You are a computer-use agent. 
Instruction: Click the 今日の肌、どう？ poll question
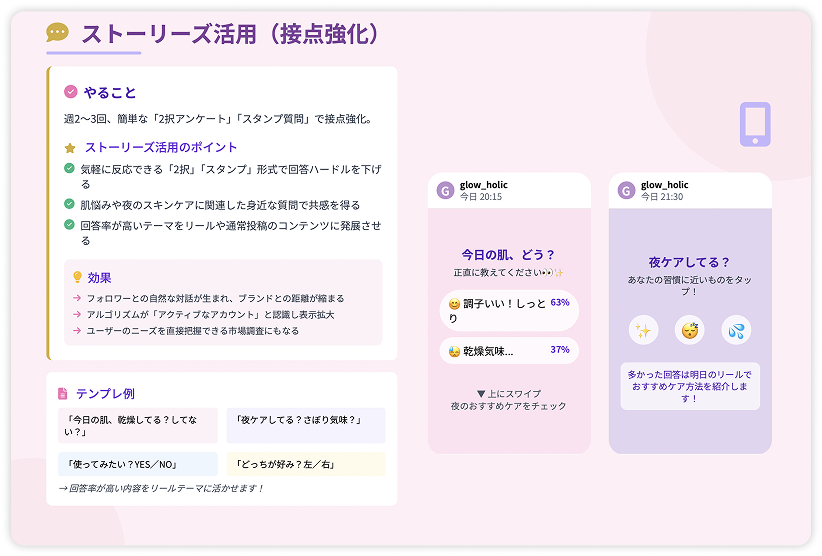[508, 255]
